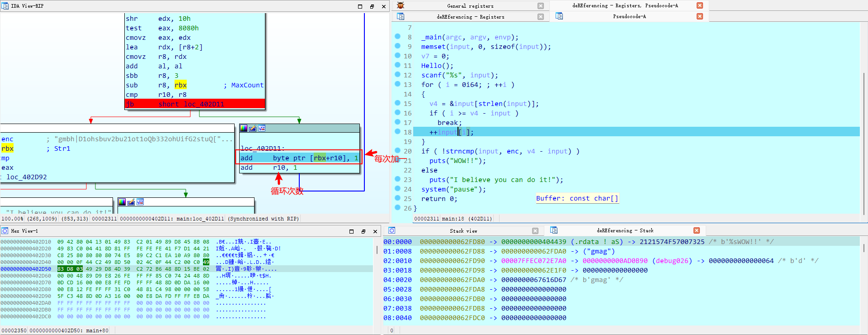This screenshot has height=335, width=868.
Task: Maximize the Hex View-1 panel
Action: 352,231
